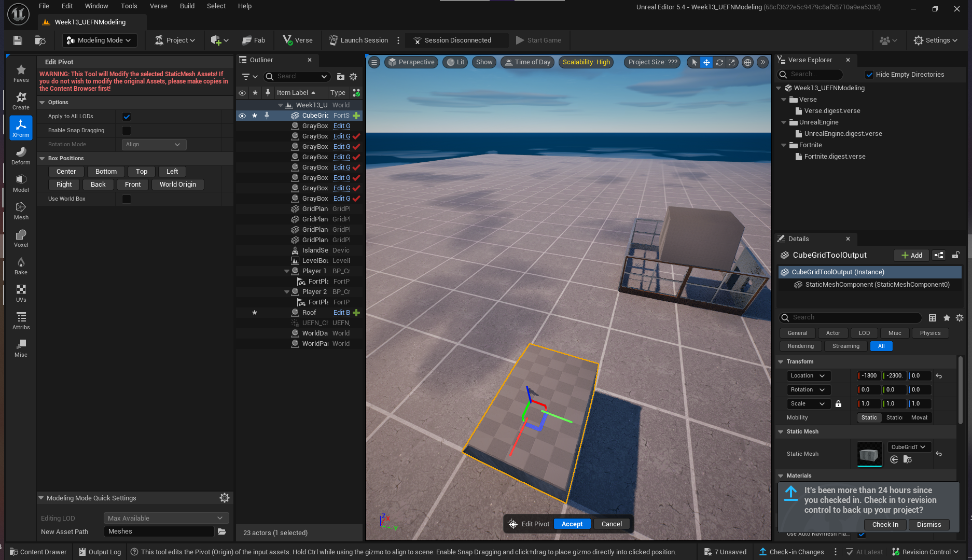Viewport: 972px width, 560px height.
Task: Cancel the Edit Pivot tool
Action: pos(612,524)
